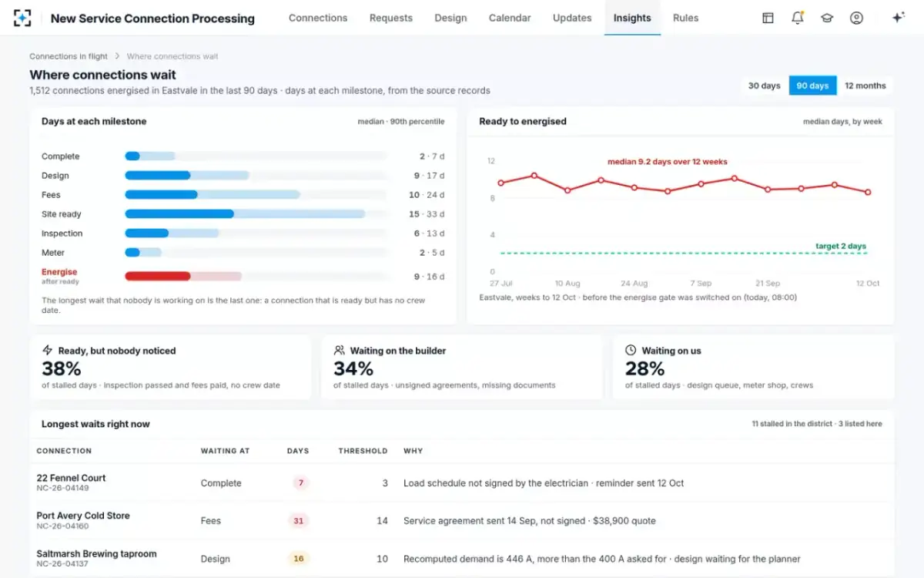Select the 30 days range

pyautogui.click(x=765, y=86)
